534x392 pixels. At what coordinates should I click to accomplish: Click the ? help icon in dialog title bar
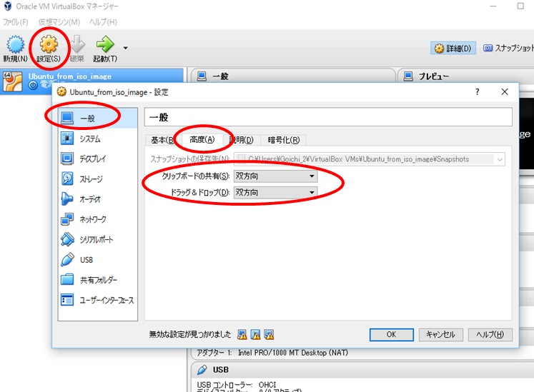tap(477, 92)
